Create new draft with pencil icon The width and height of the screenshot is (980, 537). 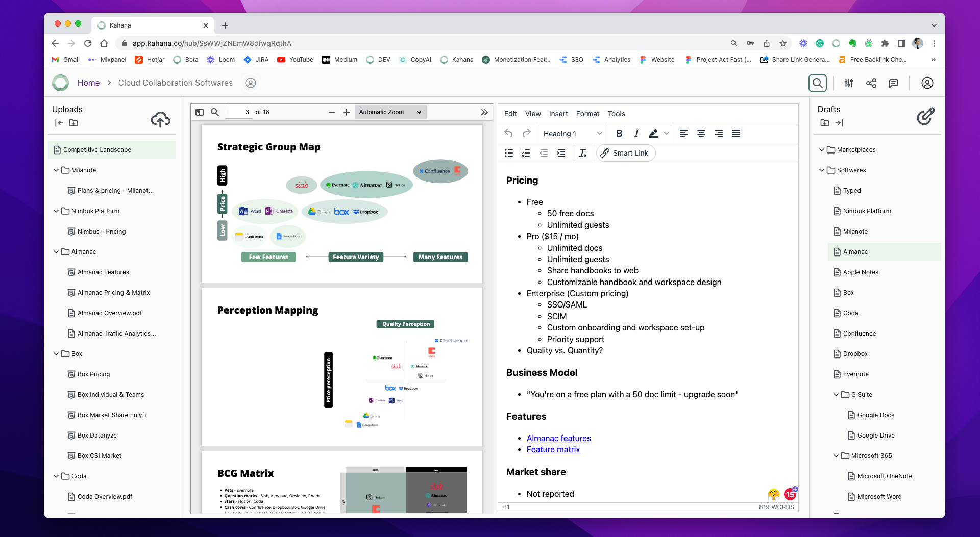point(925,116)
